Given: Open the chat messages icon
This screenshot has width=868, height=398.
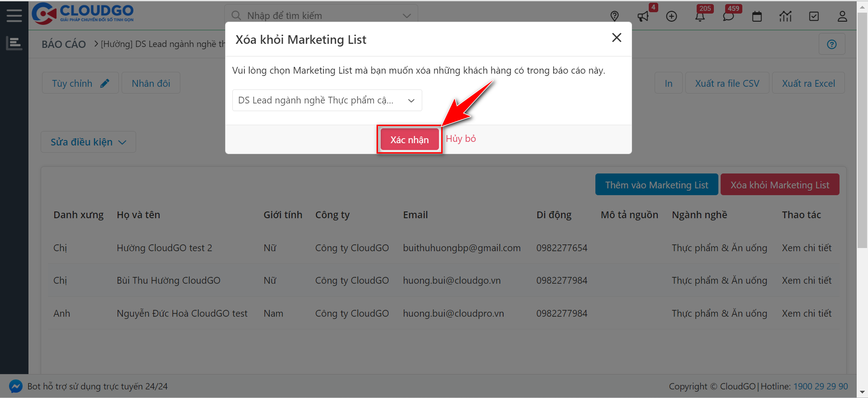Looking at the screenshot, I should pyautogui.click(x=728, y=17).
